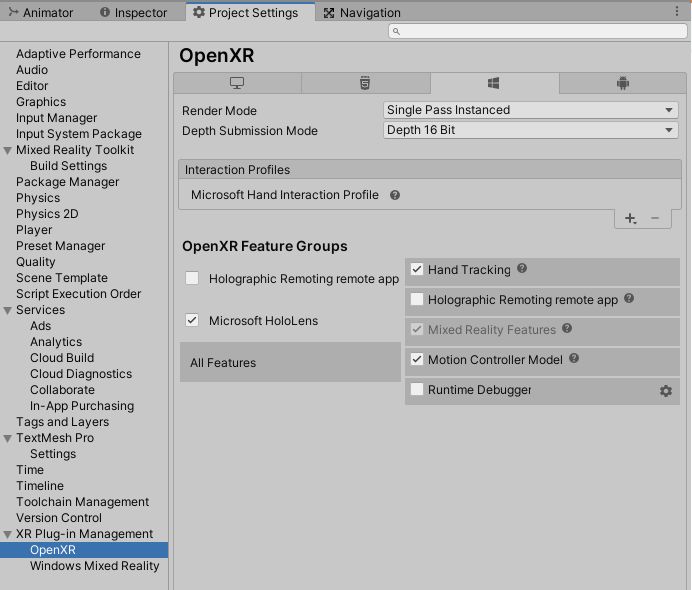Open Version Control settings
Viewport: 692px width, 590px height.
coord(59,518)
